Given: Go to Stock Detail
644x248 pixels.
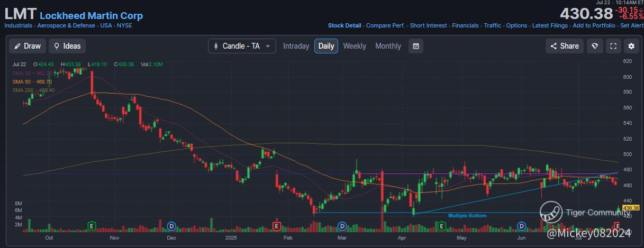Looking at the screenshot, I should [344, 25].
